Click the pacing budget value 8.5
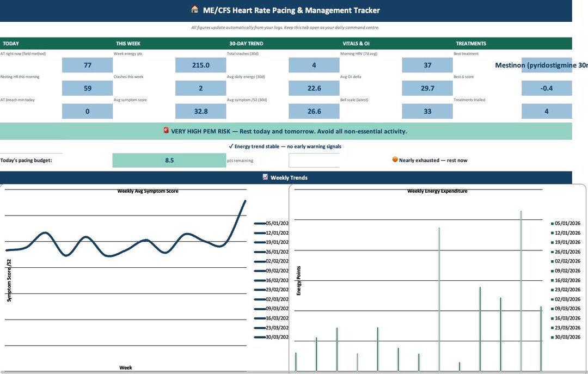Image resolution: width=588 pixels, height=374 pixels. pos(169,160)
